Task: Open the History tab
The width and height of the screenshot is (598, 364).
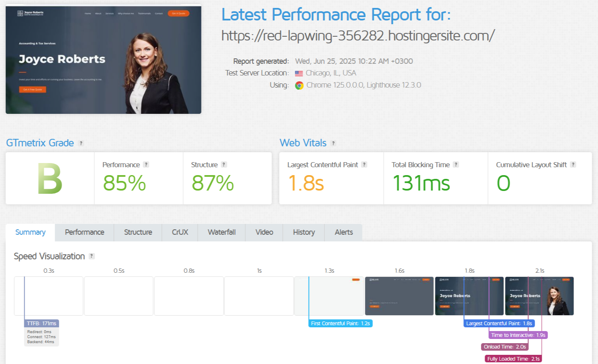Action: 303,232
